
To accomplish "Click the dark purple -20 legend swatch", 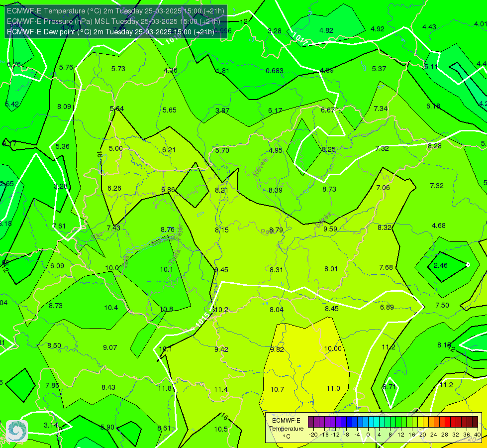I will coord(311,422).
